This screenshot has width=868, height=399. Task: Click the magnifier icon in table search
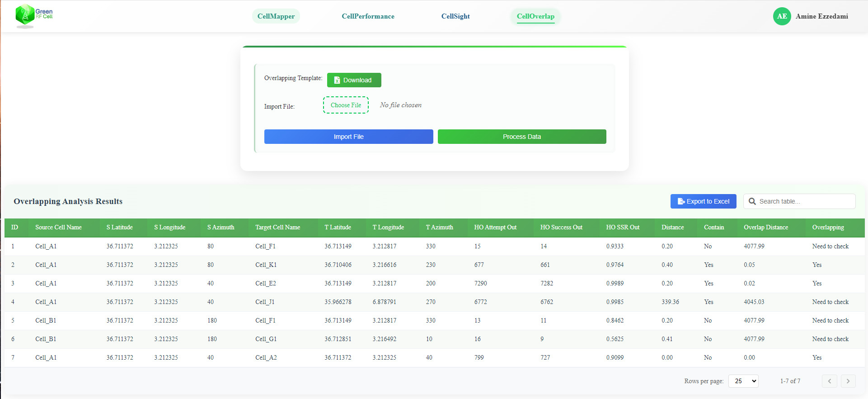[x=752, y=201]
